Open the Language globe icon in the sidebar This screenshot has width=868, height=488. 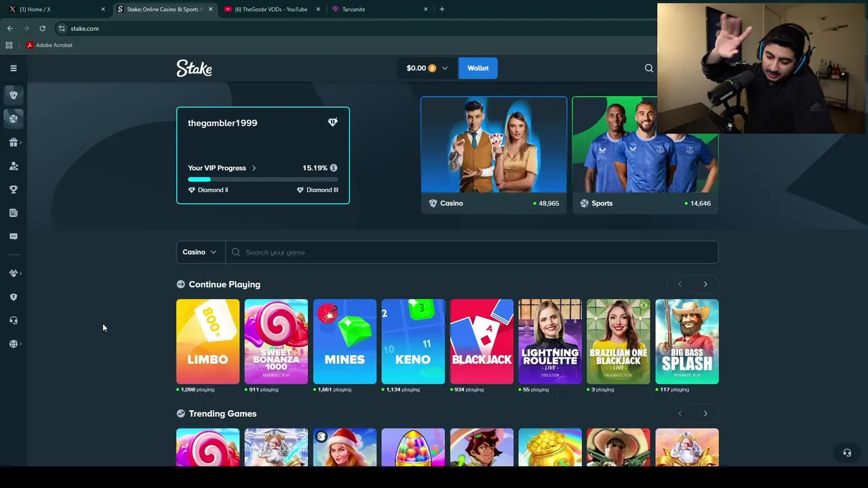click(14, 344)
